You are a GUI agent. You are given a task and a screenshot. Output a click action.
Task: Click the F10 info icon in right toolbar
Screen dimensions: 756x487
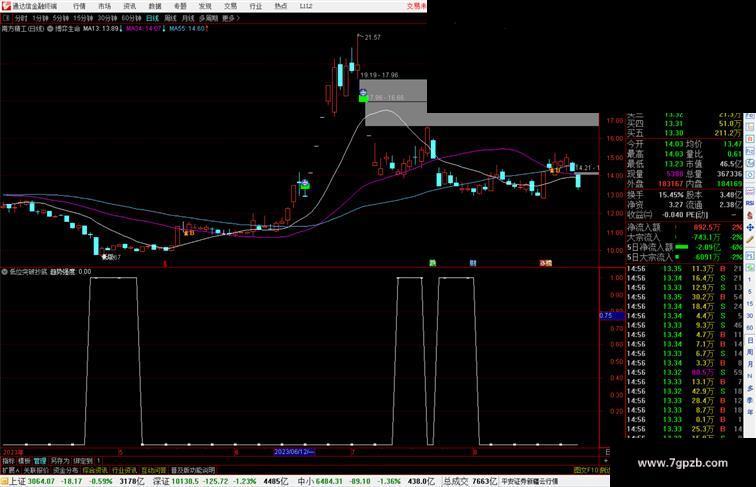tap(750, 151)
